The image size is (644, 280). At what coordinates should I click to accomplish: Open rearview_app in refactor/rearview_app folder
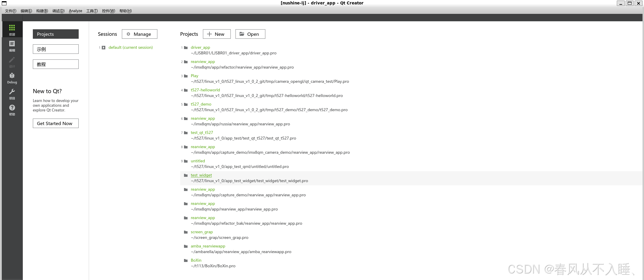pos(203,62)
